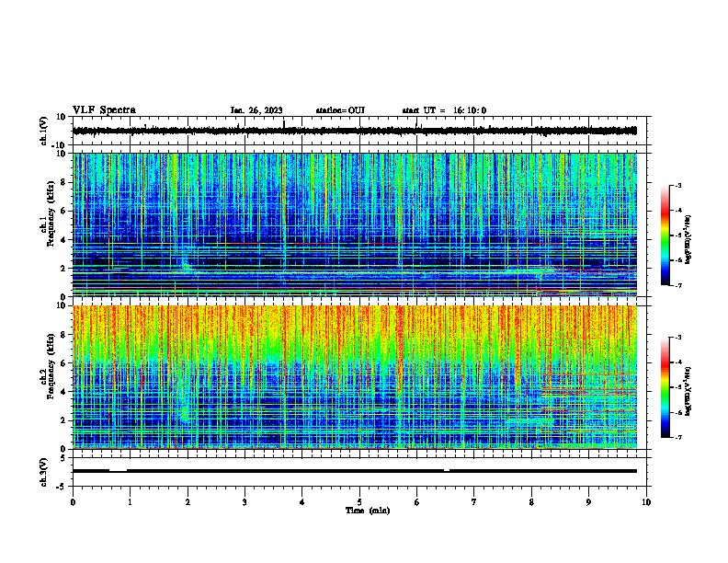Click the "8" tick on the time axis
This screenshot has height=563, width=728.
click(x=531, y=502)
